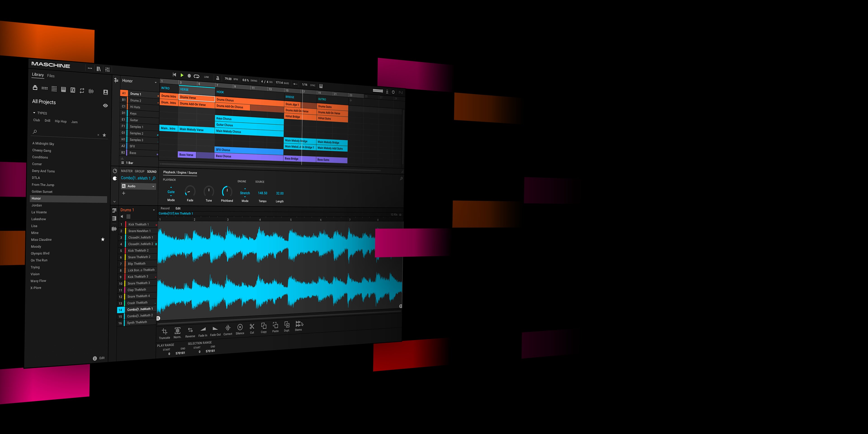Viewport: 868px width, 434px height.
Task: Click the metronome icon in the transport bar
Action: coord(217,78)
